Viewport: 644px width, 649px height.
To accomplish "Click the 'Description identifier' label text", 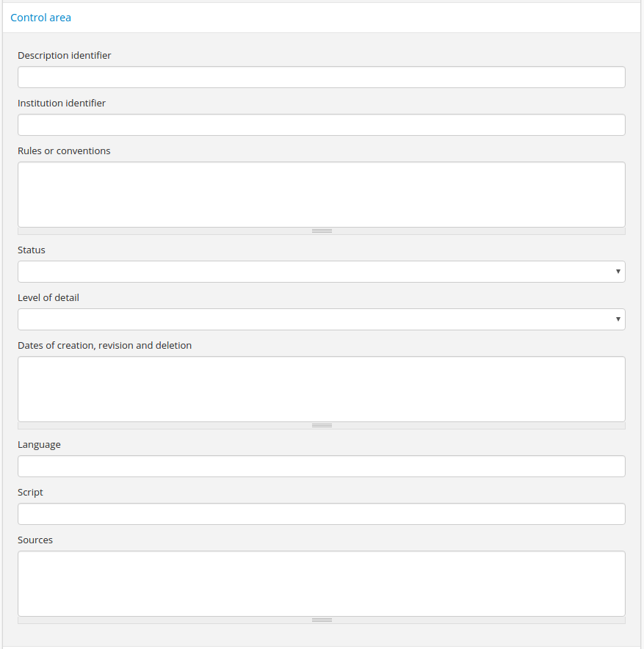I will (x=65, y=55).
